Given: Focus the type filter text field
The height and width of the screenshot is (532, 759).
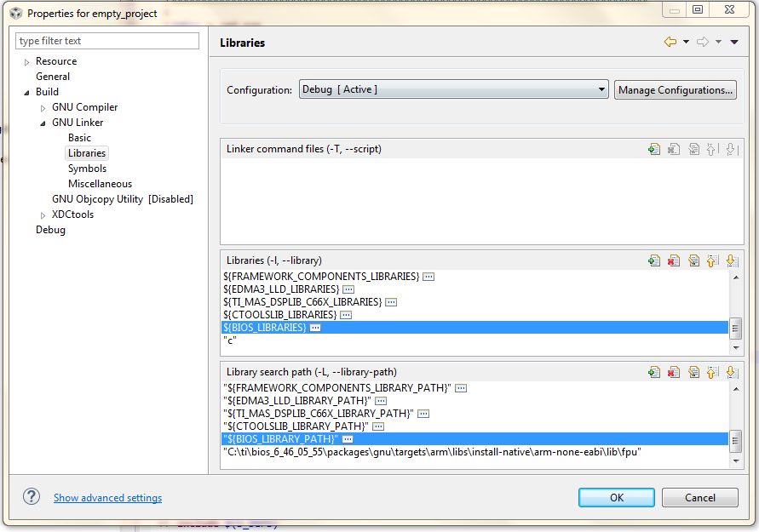Looking at the screenshot, I should 107,41.
